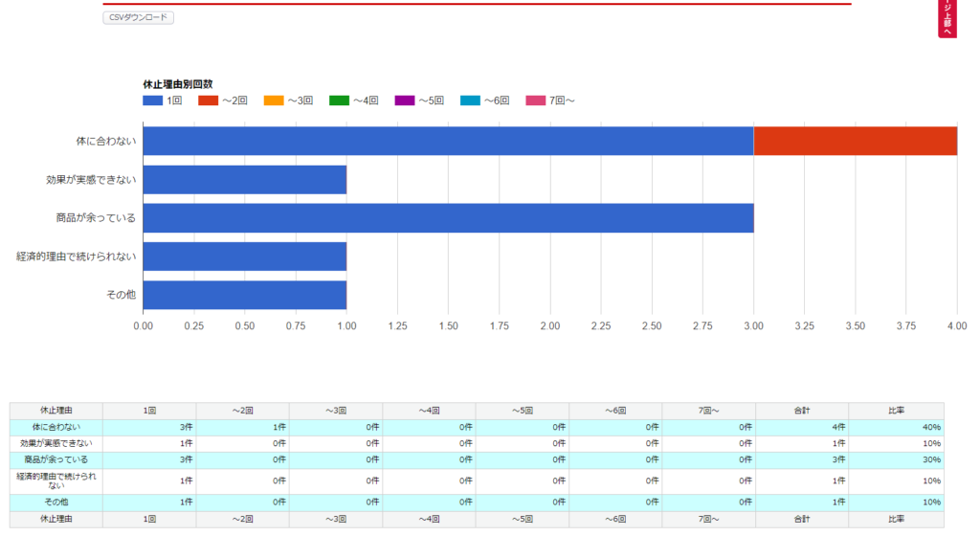
Task: Click the blue 1回 legend swatch
Action: tap(153, 100)
